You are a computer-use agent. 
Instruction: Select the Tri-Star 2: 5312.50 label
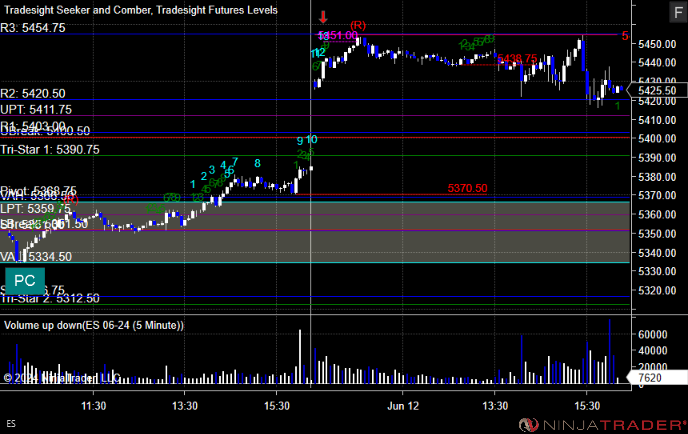50,299
